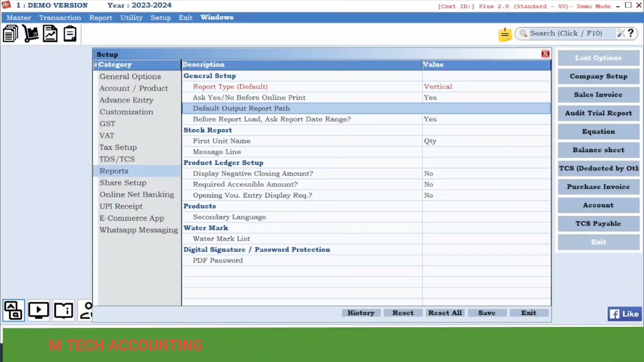Select E-Commerce App category
The image size is (644, 362).
(x=131, y=218)
